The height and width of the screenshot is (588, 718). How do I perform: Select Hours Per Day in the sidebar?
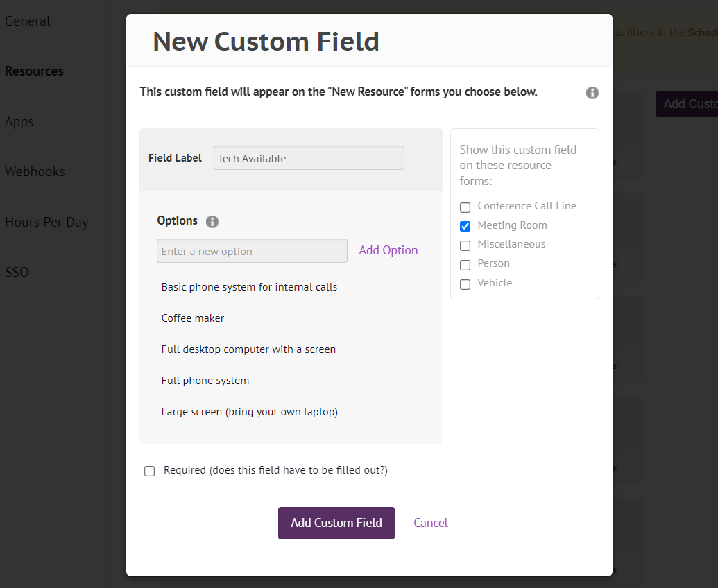46,222
